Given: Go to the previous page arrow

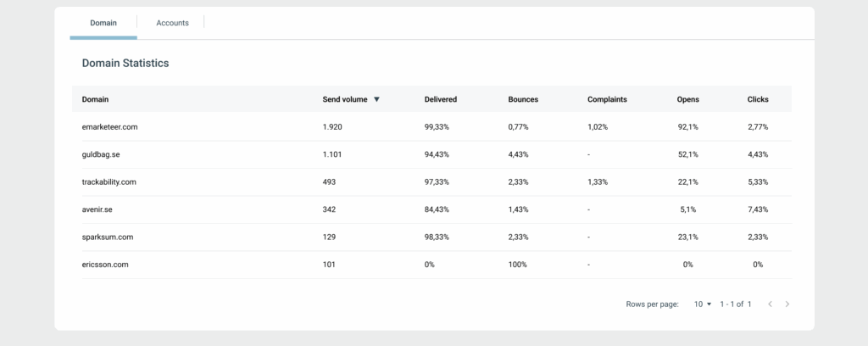Looking at the screenshot, I should tap(770, 304).
